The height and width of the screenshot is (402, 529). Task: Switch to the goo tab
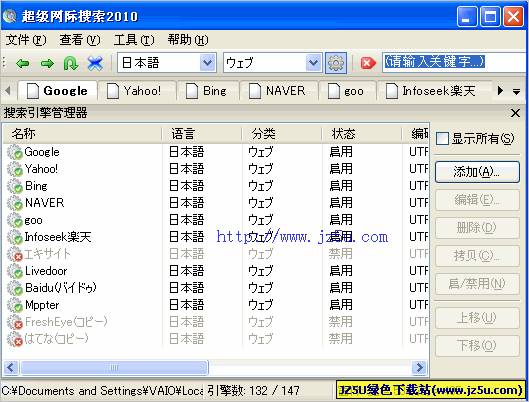(x=347, y=91)
